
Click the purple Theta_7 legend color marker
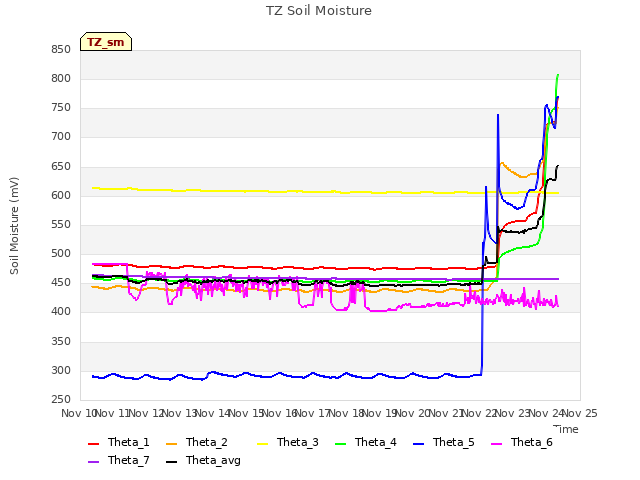coord(93,462)
